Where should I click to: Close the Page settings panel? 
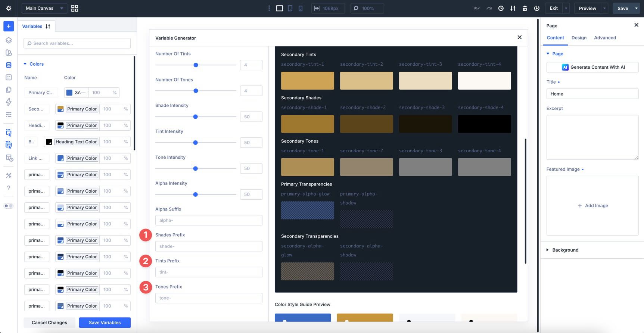pos(636,25)
